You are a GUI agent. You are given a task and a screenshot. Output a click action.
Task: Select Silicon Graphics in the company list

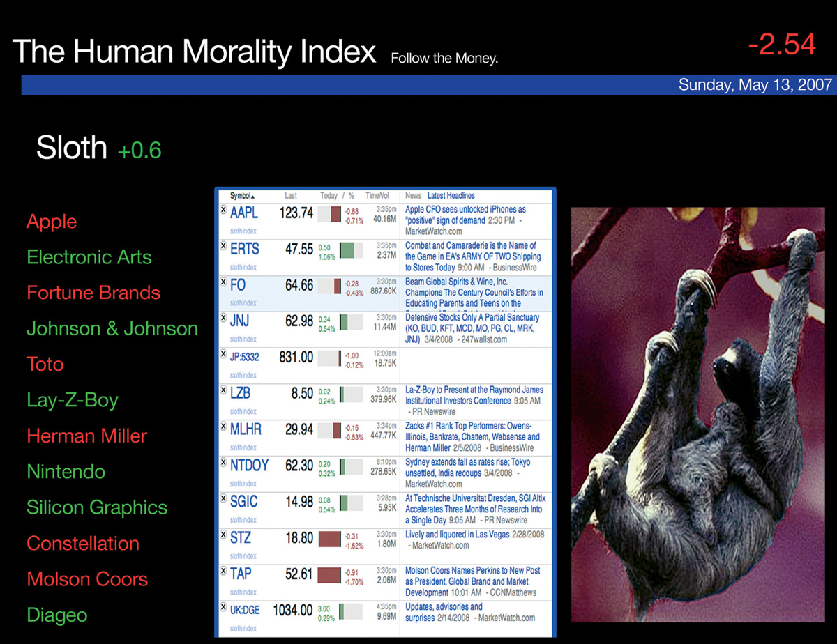pyautogui.click(x=97, y=507)
